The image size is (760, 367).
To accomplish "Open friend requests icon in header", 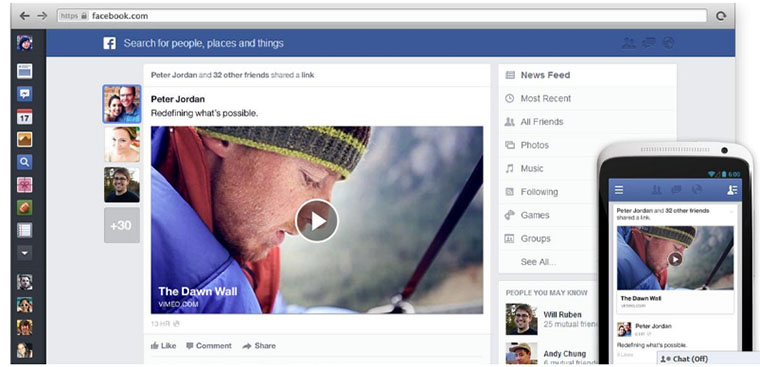I will [629, 43].
